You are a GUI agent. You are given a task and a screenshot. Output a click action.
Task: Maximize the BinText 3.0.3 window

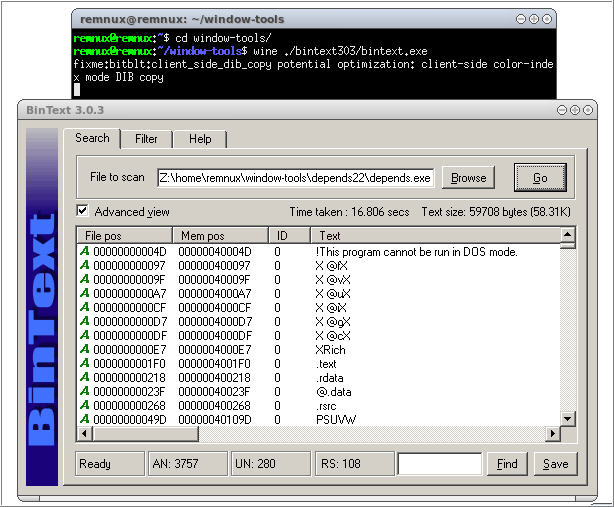click(x=575, y=110)
